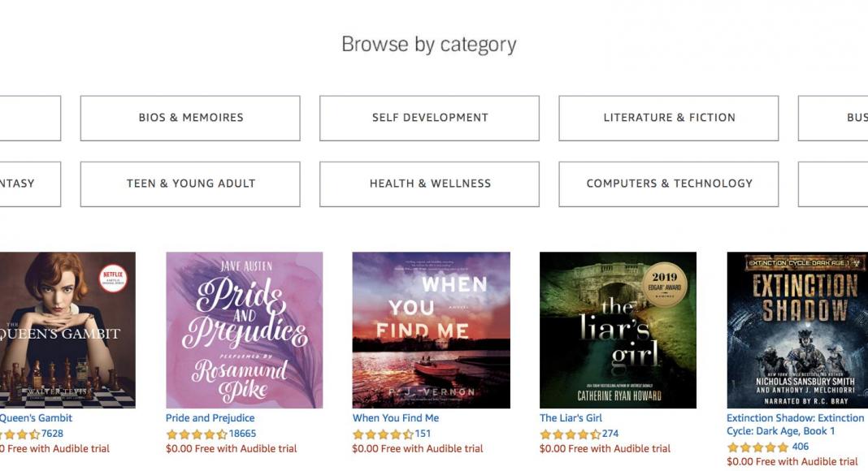Click the star rating for Extinction Shadow
This screenshot has width=868, height=471.
(x=757, y=447)
